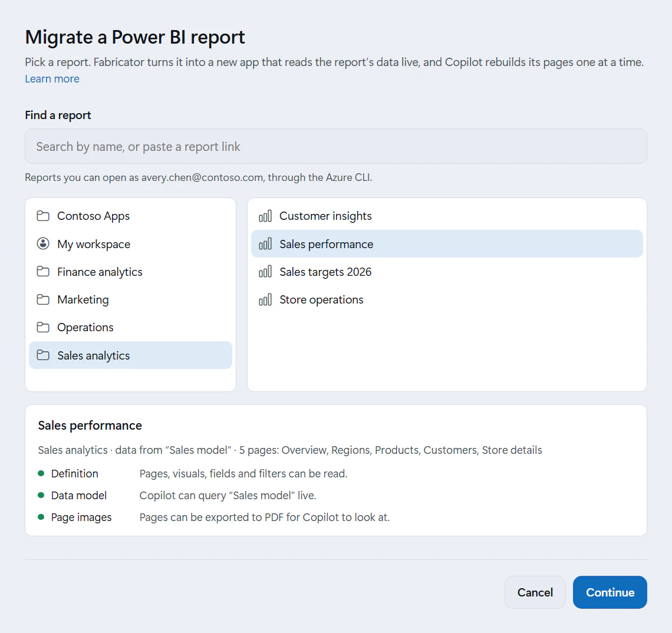Click the green dot beside Page images
Screen dimensions: 672x633
41,517
